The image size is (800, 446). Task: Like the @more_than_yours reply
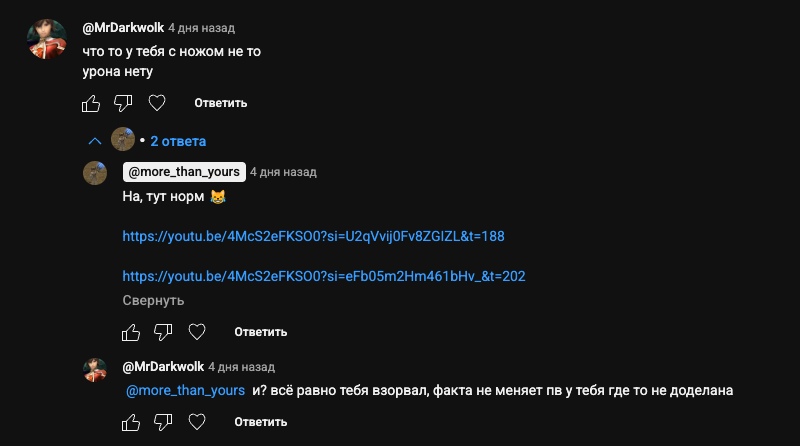131,331
